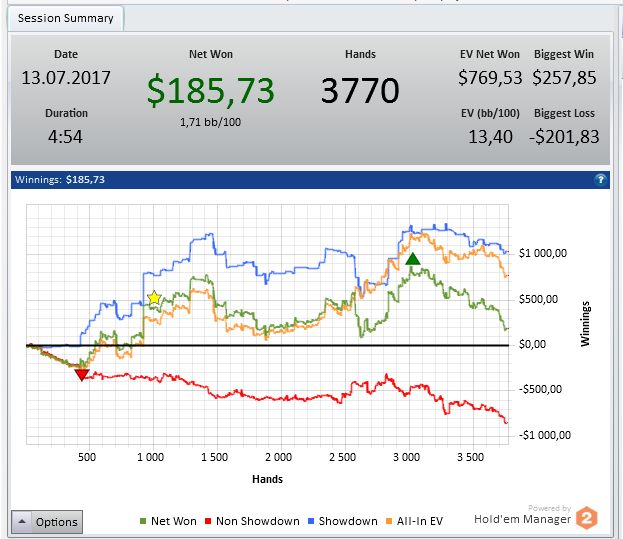Image resolution: width=623 pixels, height=539 pixels.
Task: Click the 500 x-axis tick label
Action: (x=87, y=457)
